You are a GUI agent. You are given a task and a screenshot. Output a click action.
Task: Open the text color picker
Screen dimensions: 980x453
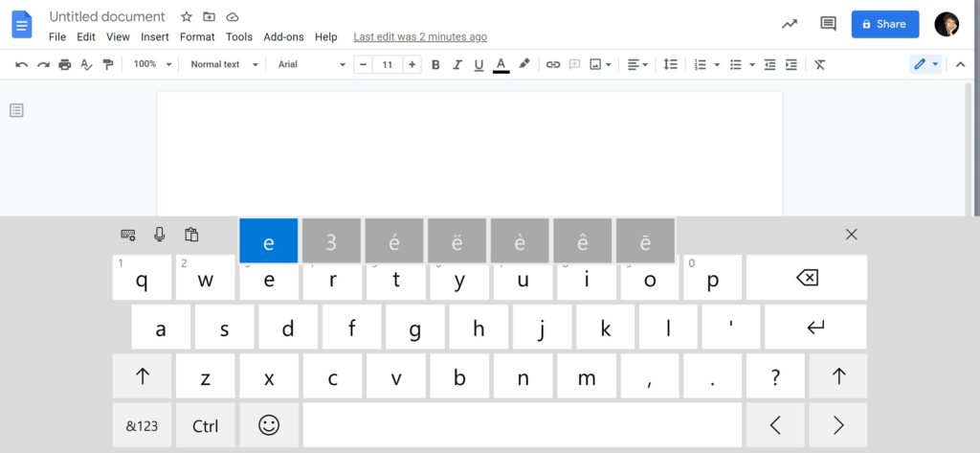501,64
